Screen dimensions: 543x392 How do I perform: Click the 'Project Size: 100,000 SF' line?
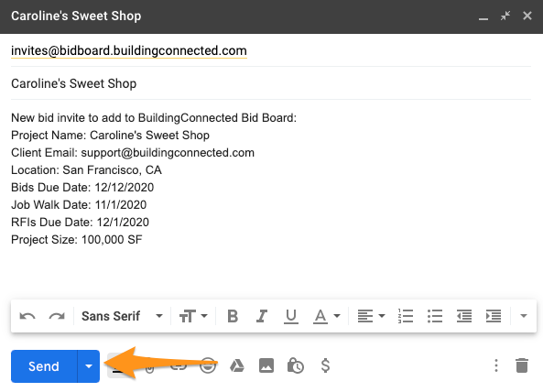(77, 239)
